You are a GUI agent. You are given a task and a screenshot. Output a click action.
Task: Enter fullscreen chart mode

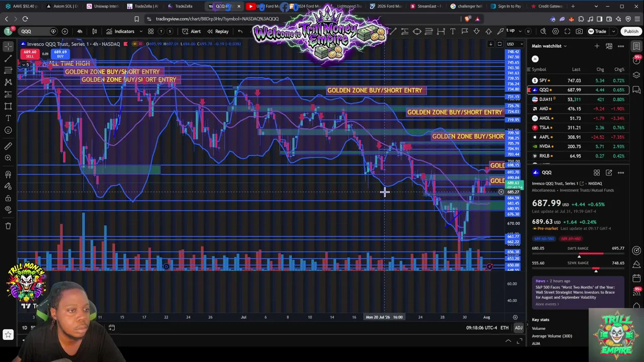tap(567, 31)
